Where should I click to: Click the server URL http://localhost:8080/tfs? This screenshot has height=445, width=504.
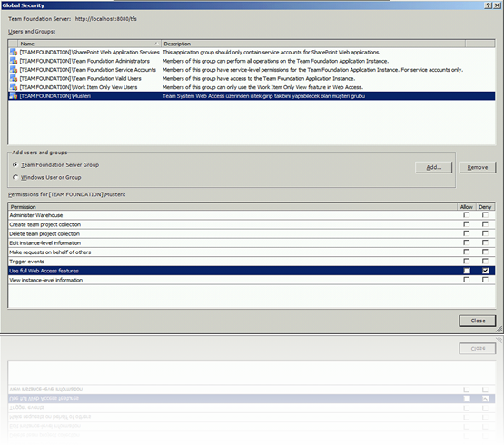click(105, 19)
